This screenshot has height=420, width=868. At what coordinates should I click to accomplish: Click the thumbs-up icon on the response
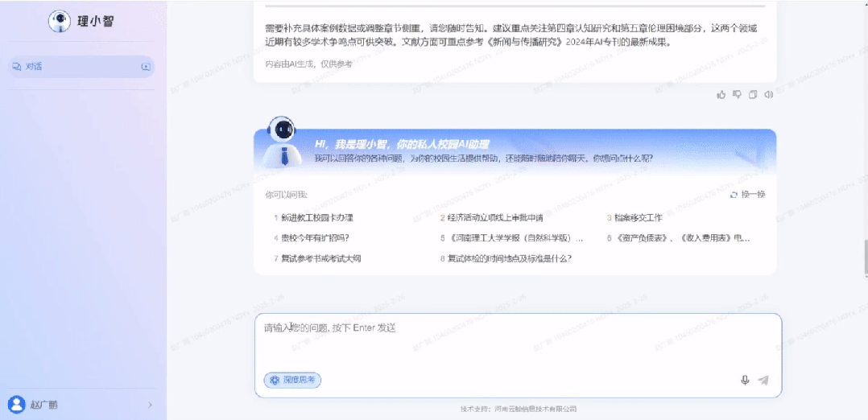721,95
